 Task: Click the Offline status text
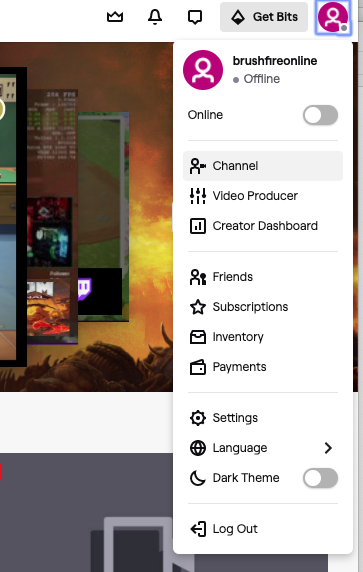coord(262,79)
